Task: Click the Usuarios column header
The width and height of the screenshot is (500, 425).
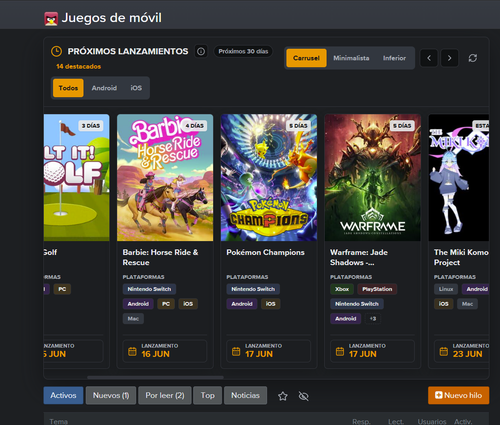Action: pyautogui.click(x=432, y=422)
